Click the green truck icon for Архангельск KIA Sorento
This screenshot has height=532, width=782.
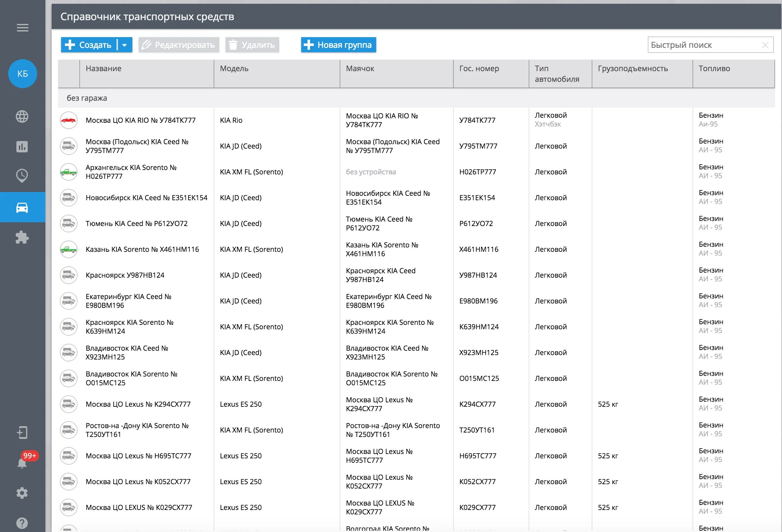point(69,172)
